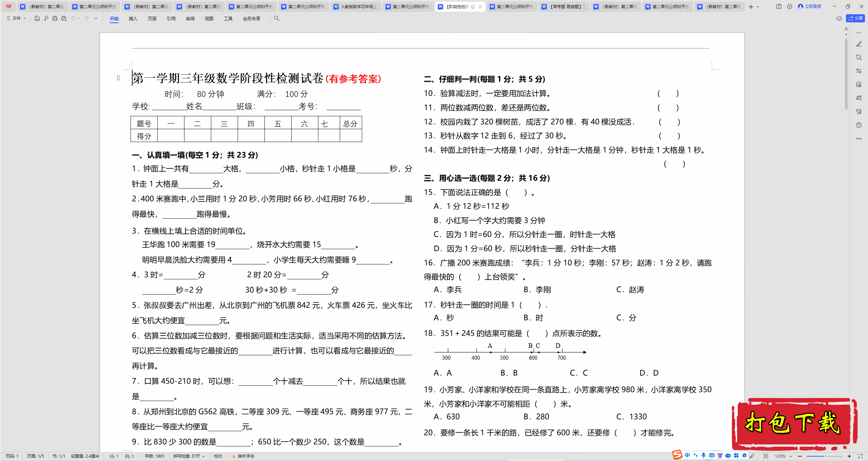Click 校对 in the status bar
Image resolution: width=868 pixels, height=461 pixels.
(x=218, y=456)
